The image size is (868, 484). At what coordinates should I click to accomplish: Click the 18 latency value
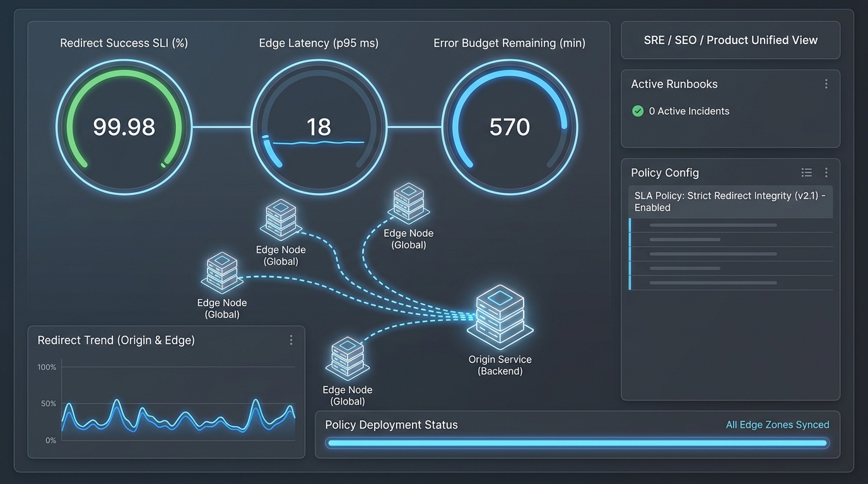click(x=319, y=127)
